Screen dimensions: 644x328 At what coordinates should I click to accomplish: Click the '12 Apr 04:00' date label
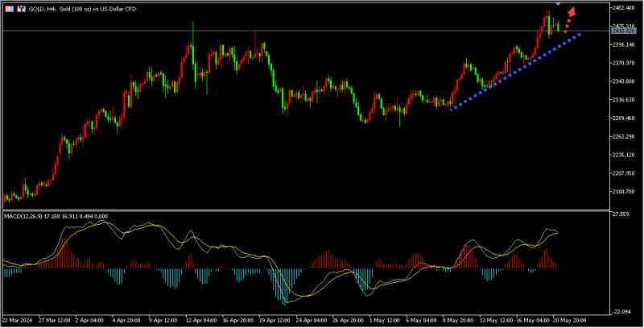click(201, 320)
